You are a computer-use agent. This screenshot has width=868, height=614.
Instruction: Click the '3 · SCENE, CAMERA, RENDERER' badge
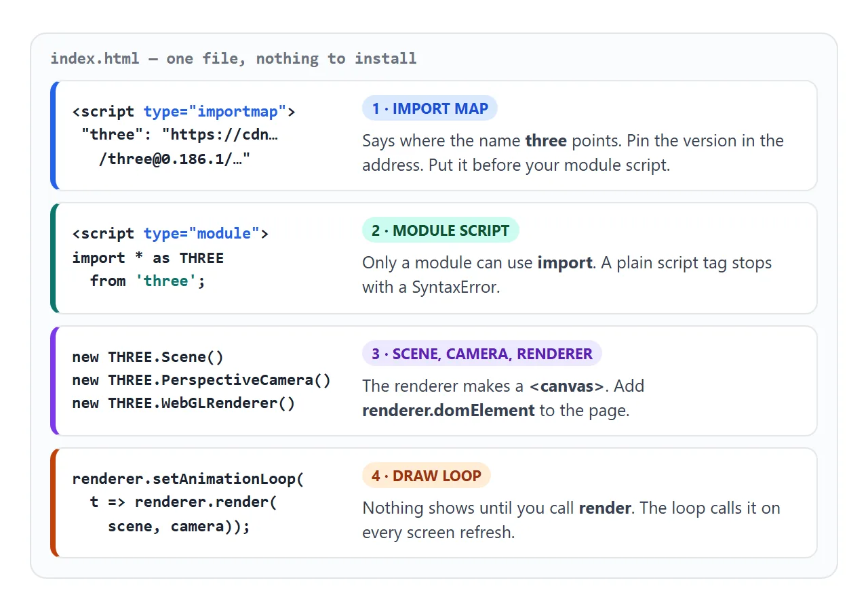(482, 354)
